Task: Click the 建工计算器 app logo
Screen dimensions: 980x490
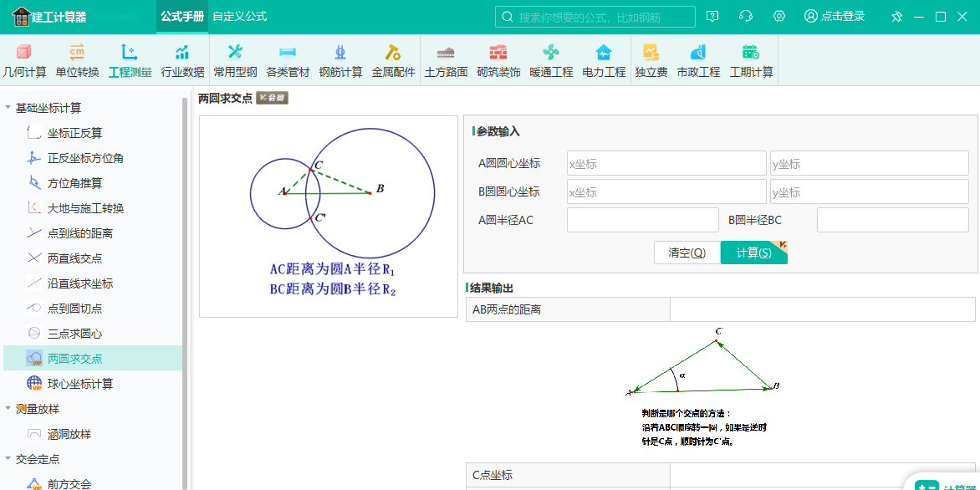Action: (48, 17)
